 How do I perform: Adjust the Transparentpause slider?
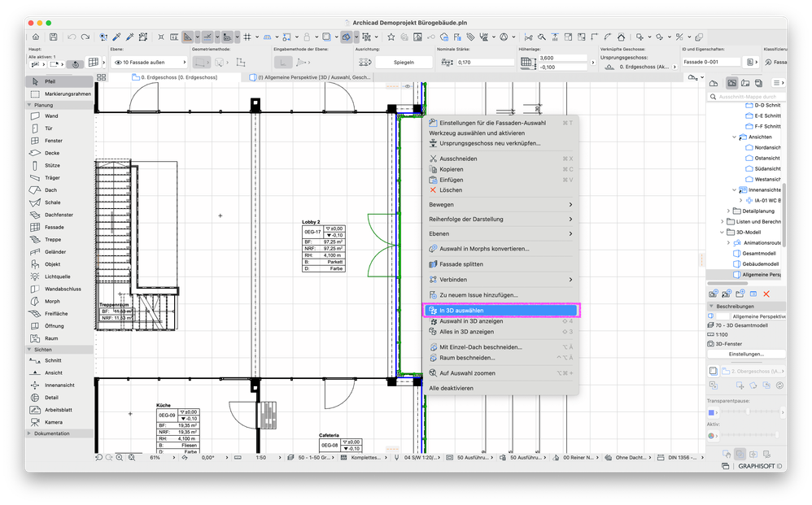pos(749,412)
